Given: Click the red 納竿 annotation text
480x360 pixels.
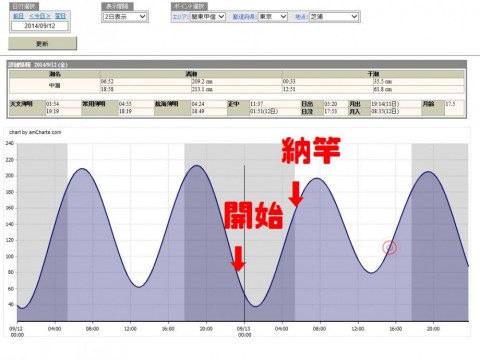Looking at the screenshot, I should point(311,151).
